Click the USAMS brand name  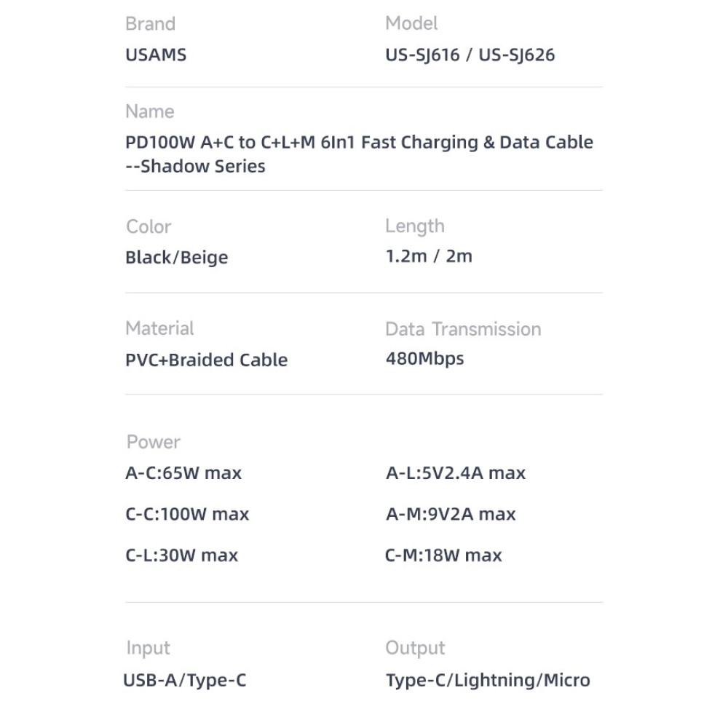[156, 55]
